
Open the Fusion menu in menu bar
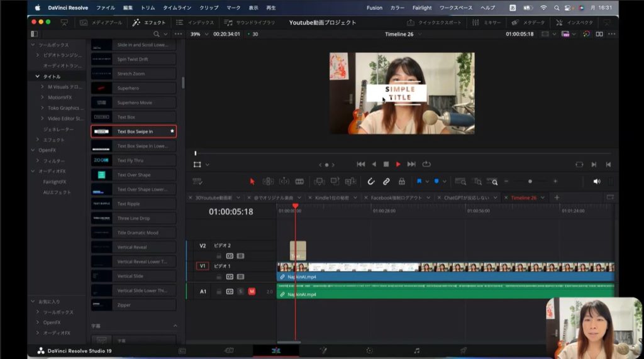tap(374, 8)
